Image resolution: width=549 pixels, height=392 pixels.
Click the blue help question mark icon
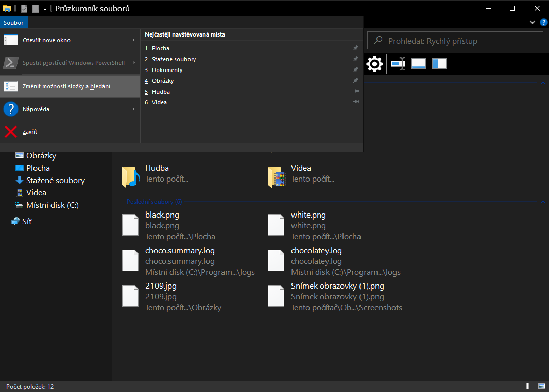[x=543, y=23]
